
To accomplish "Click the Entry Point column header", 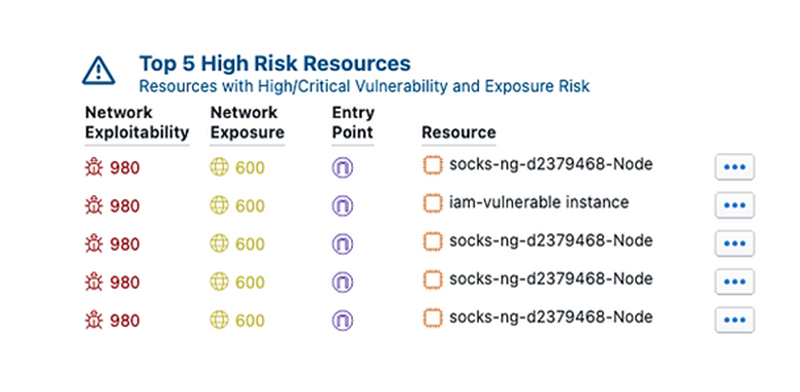I will (x=353, y=122).
